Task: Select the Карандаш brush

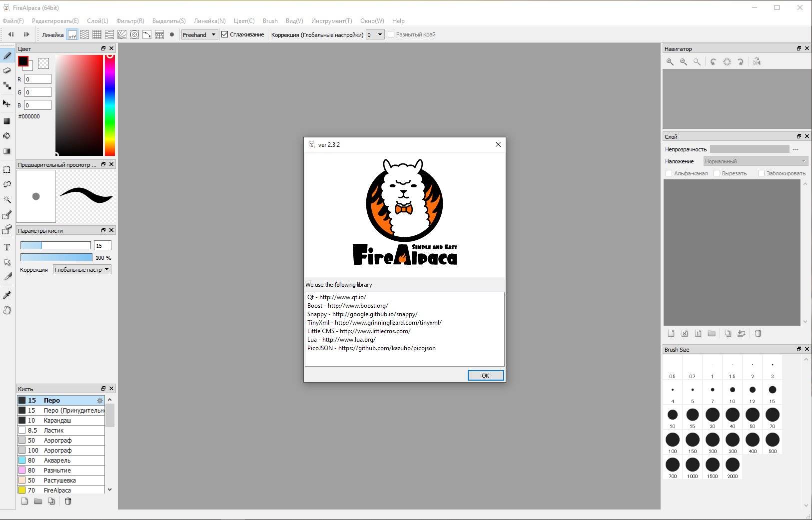Action: 61,420
